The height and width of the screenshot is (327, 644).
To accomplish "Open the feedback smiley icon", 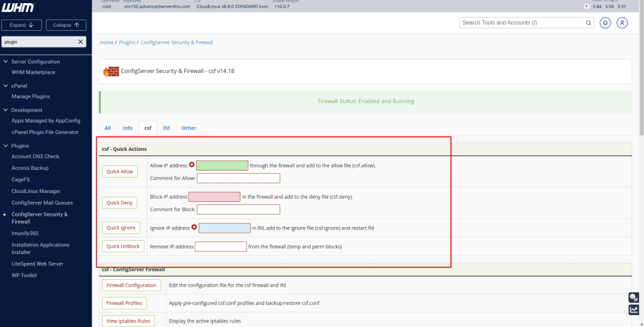I will [634, 297].
